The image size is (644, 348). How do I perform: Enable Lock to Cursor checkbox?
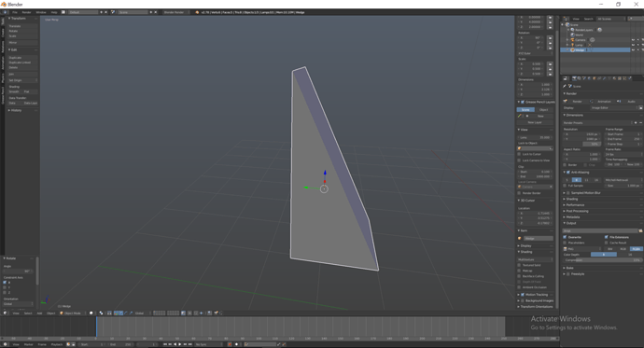click(x=519, y=154)
